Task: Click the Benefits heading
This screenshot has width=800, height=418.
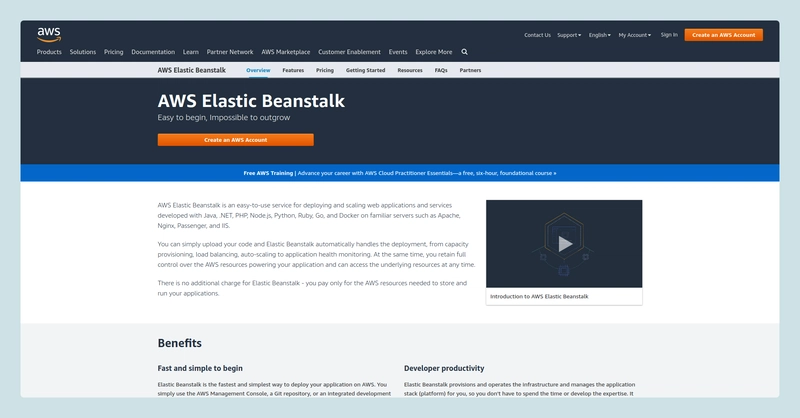Action: tap(180, 343)
